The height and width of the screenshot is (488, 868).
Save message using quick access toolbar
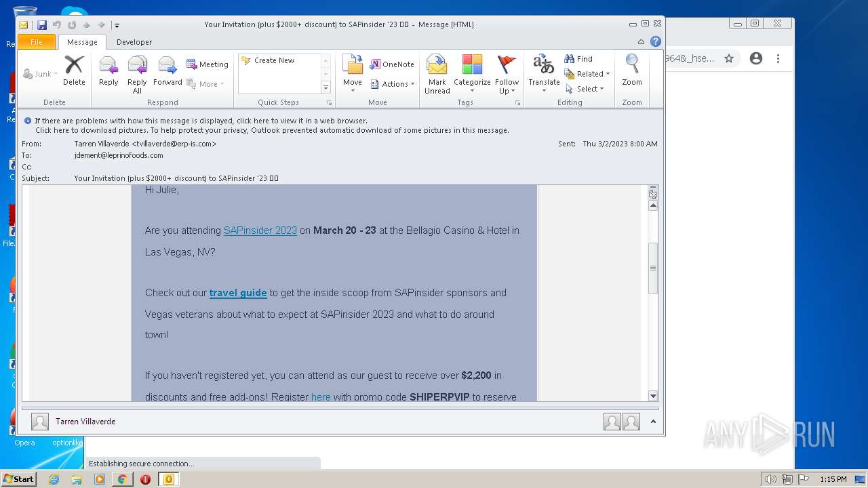(42, 25)
